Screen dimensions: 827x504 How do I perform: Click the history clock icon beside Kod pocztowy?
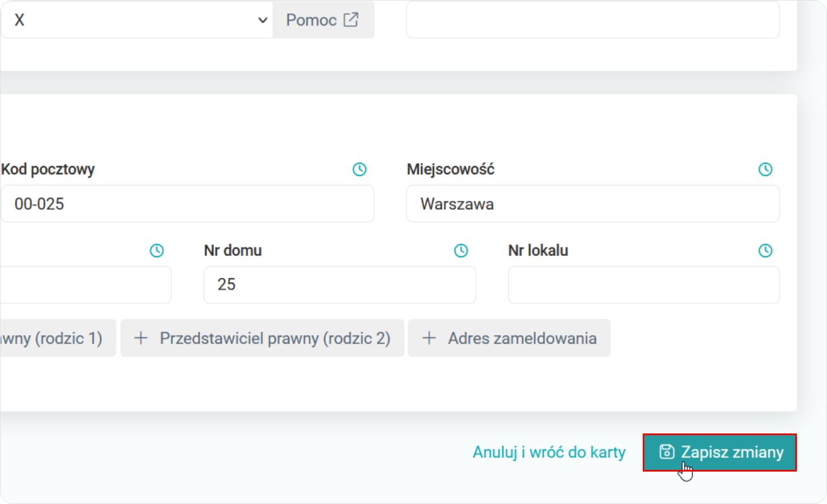[359, 169]
